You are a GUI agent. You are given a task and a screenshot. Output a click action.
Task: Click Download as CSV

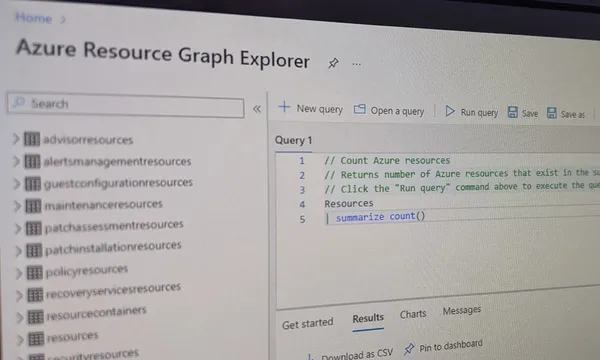[357, 354]
